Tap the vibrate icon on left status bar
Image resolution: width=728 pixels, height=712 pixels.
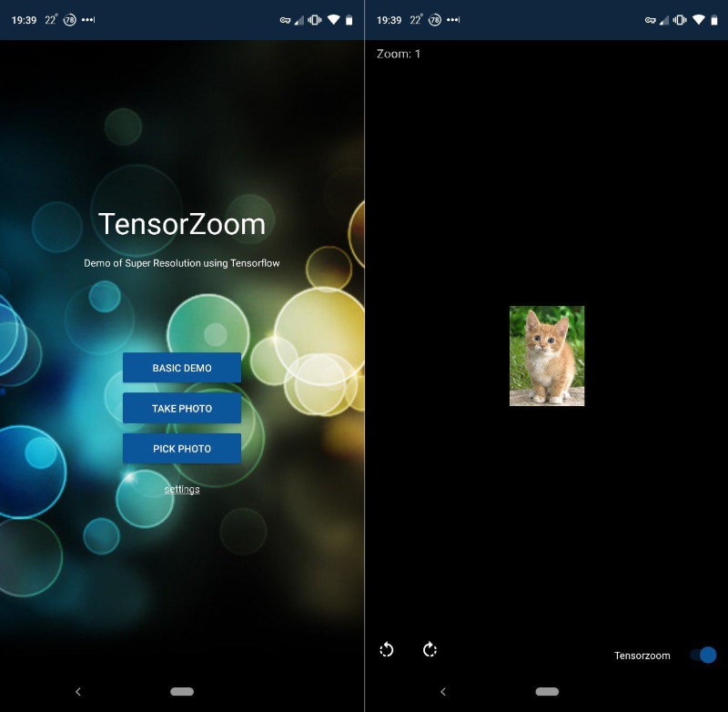(315, 19)
